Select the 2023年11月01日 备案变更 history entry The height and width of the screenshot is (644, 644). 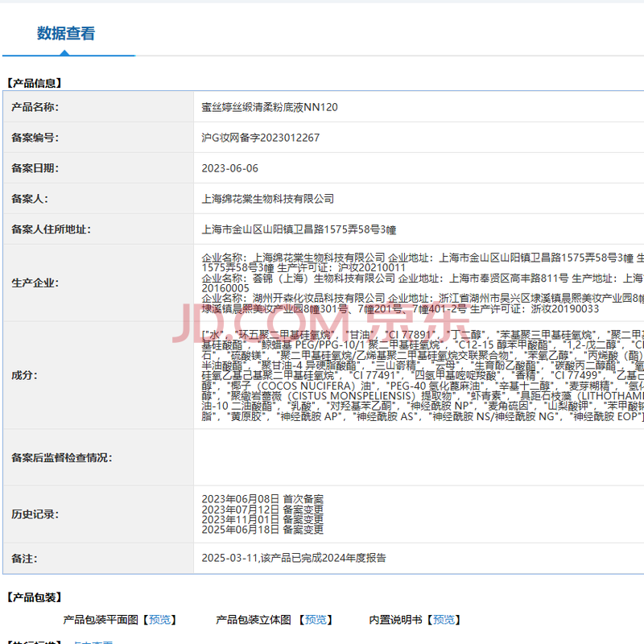[x=262, y=520]
